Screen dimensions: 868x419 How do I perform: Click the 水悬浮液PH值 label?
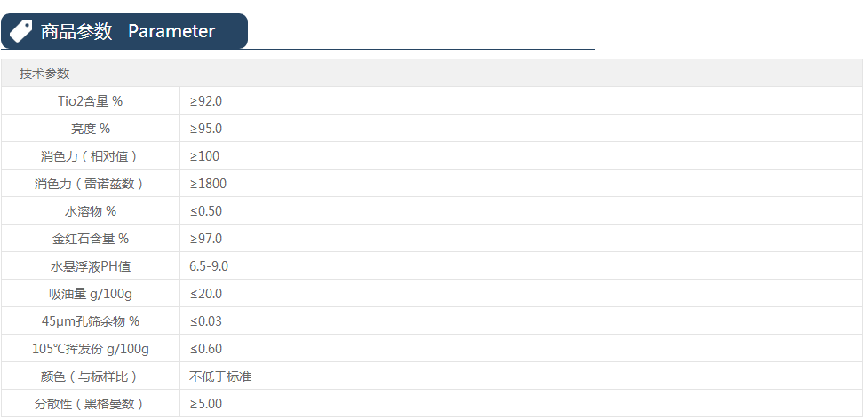[91, 266]
